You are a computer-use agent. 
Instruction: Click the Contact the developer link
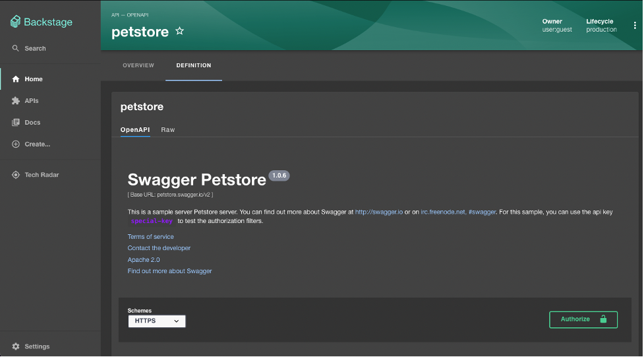click(x=159, y=248)
